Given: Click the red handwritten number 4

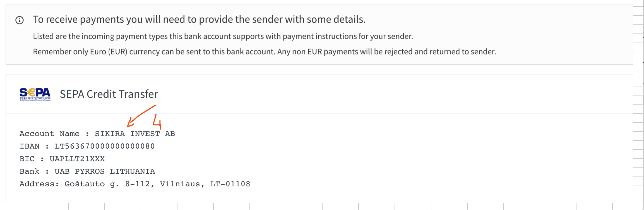Looking at the screenshot, I should [157, 122].
